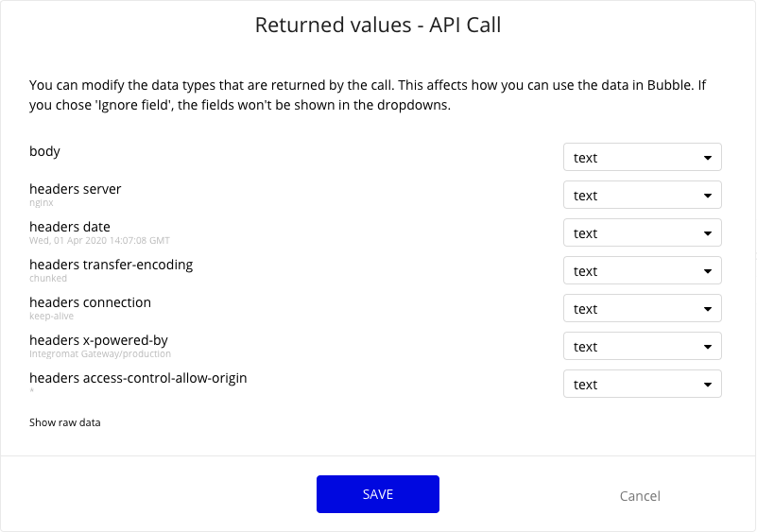Click the nginx sample value text
Viewport: 757px width, 532px height.
point(41,203)
